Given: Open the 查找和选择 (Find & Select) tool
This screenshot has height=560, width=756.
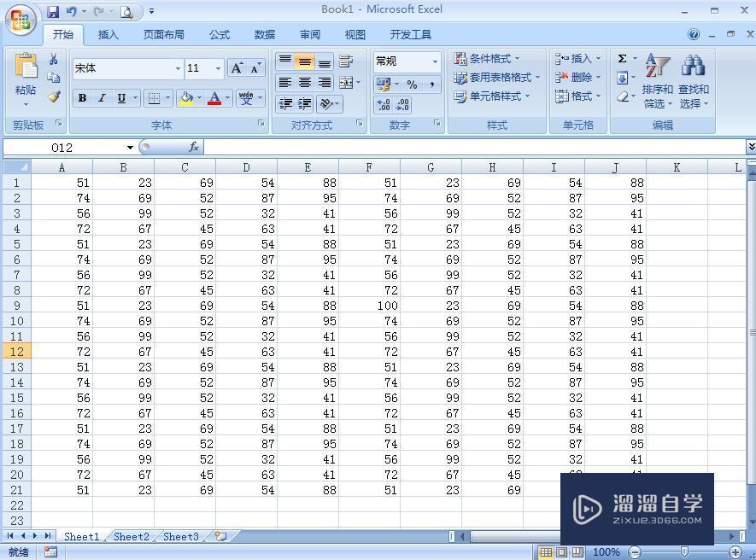Looking at the screenshot, I should click(694, 83).
